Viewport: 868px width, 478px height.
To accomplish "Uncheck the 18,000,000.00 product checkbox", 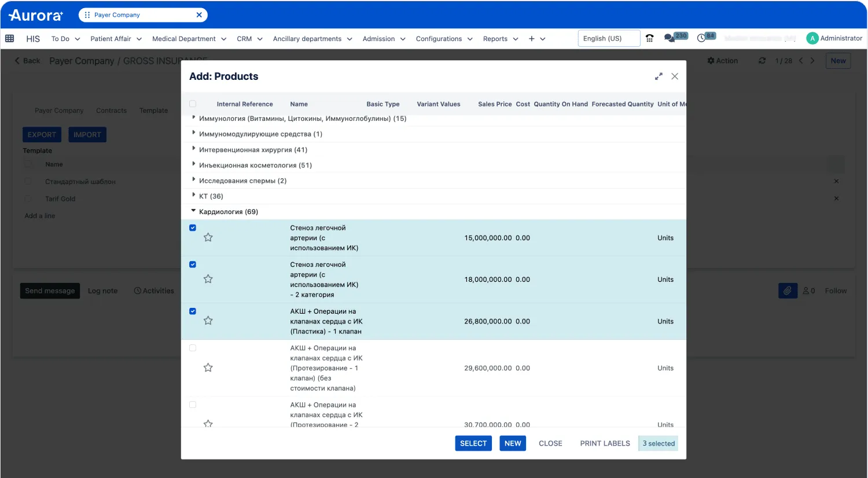I will click(x=193, y=264).
